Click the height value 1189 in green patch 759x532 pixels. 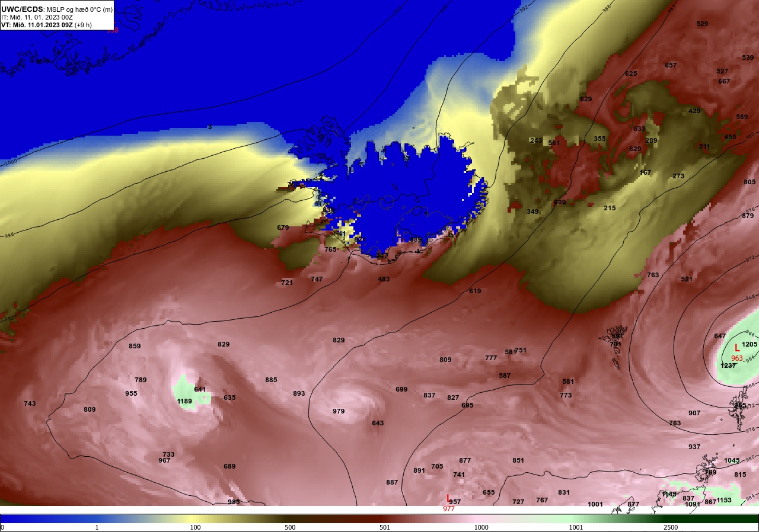(184, 402)
